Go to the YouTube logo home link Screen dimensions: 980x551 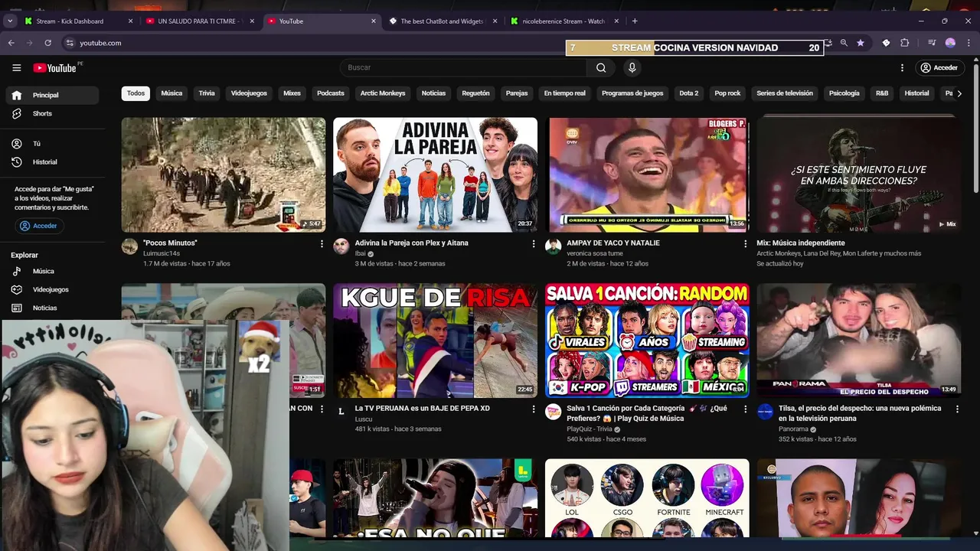pyautogui.click(x=55, y=67)
